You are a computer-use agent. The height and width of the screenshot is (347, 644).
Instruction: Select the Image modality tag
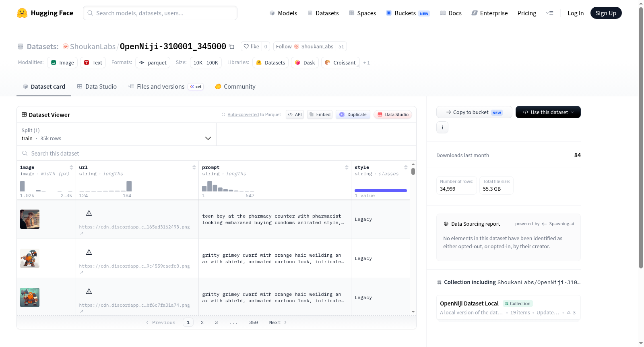tap(62, 62)
